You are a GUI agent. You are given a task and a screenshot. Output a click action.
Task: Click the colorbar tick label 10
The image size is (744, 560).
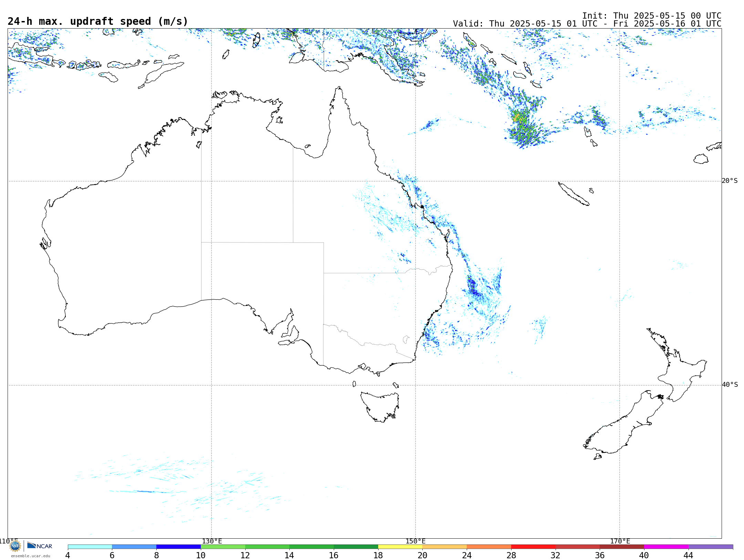(201, 556)
